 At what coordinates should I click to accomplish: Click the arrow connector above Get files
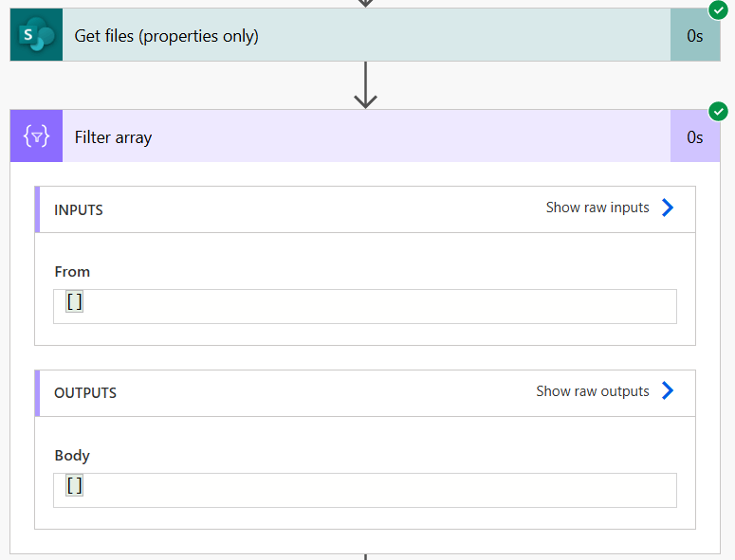click(x=365, y=3)
